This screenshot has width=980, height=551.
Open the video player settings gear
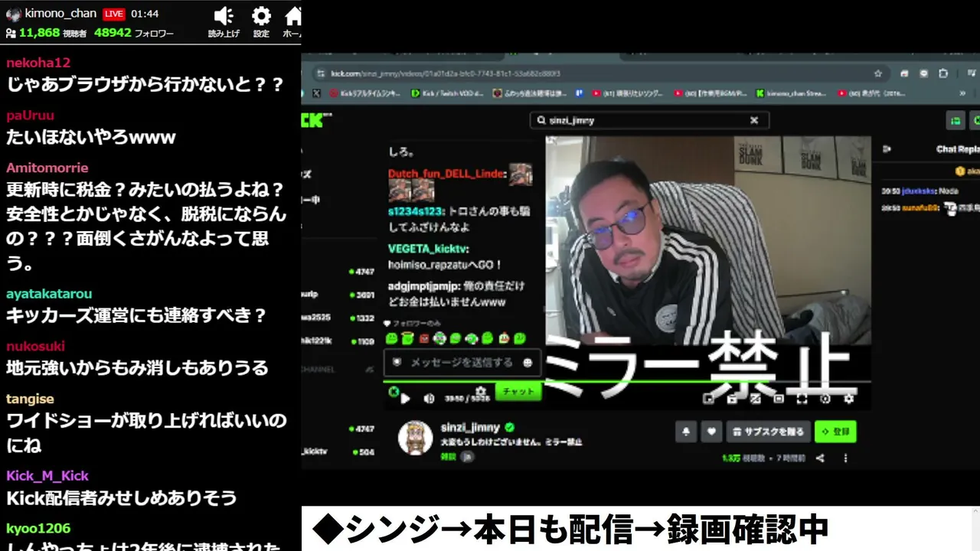[x=848, y=398]
